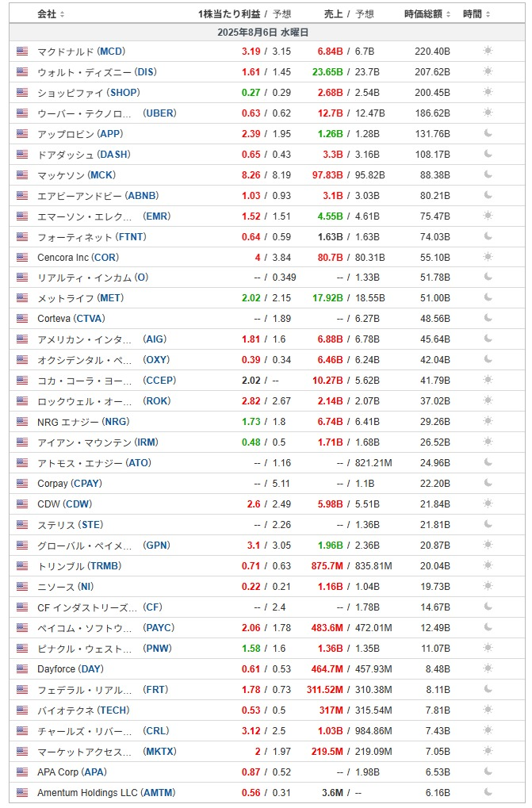Open the OXY ticker link
532x808 pixels.
[x=156, y=360]
